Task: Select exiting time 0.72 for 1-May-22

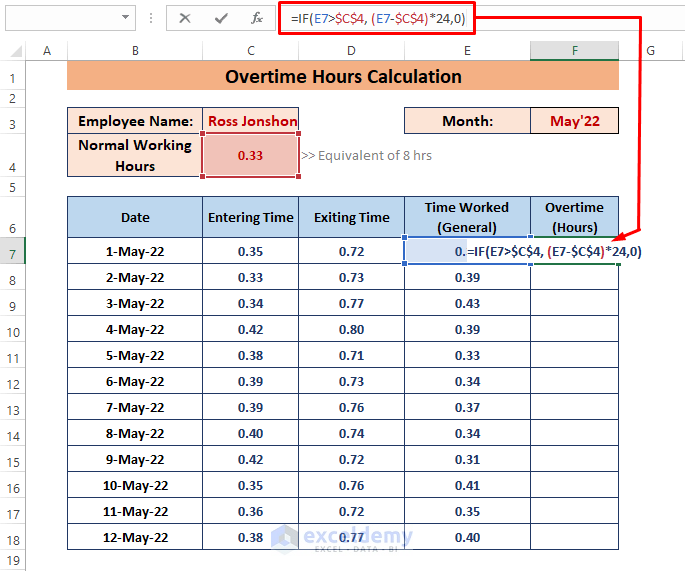Action: click(x=351, y=251)
